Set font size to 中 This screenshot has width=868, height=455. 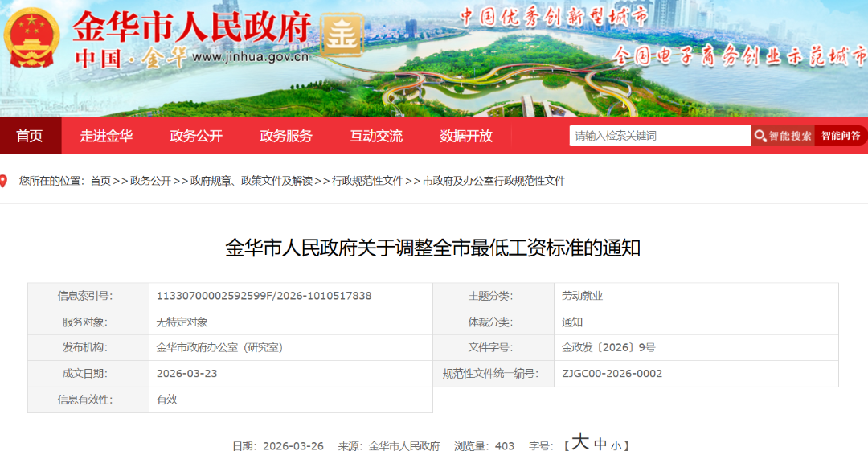(x=600, y=444)
